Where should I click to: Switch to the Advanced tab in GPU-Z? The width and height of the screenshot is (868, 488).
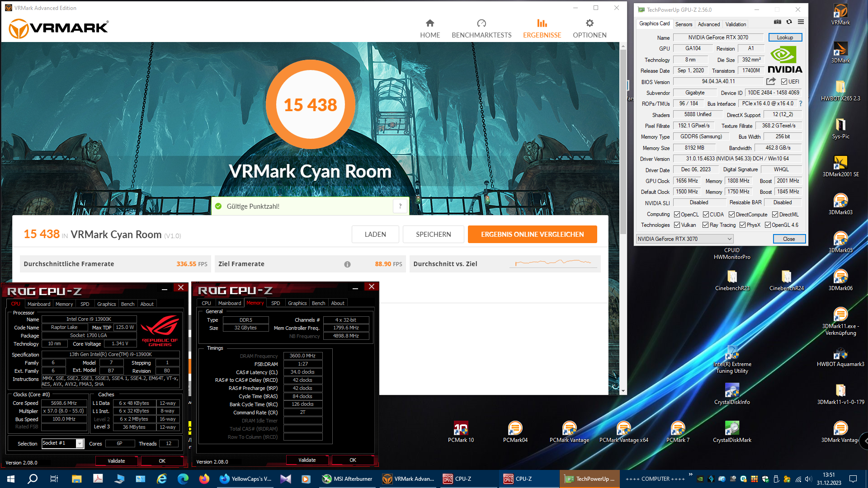point(708,24)
